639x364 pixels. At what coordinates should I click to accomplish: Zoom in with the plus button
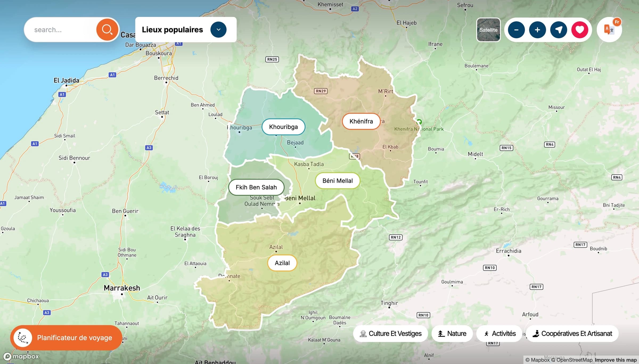[537, 30]
